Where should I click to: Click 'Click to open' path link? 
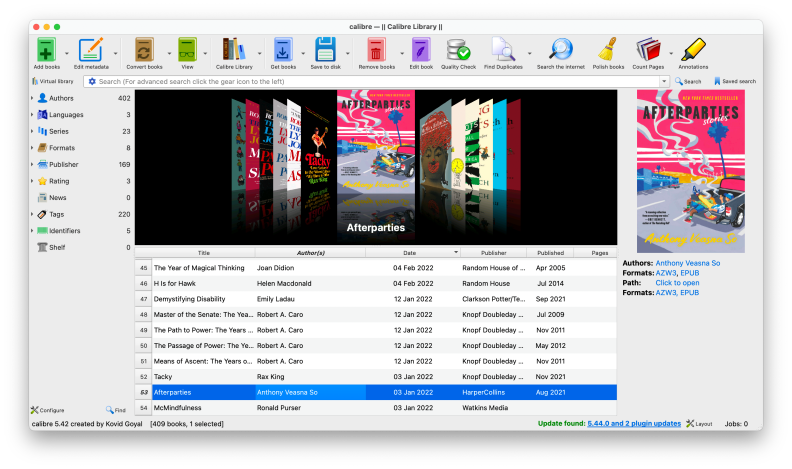(x=677, y=283)
